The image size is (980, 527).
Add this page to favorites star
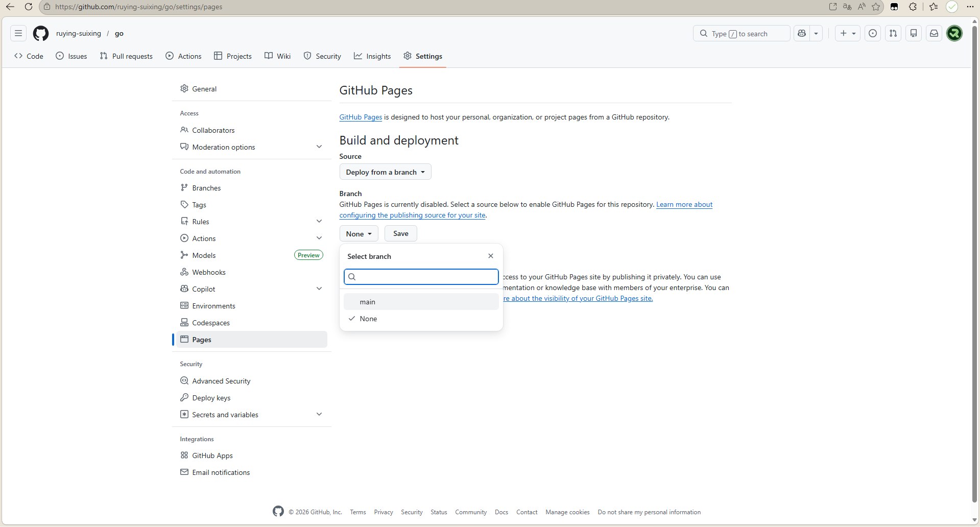(876, 7)
